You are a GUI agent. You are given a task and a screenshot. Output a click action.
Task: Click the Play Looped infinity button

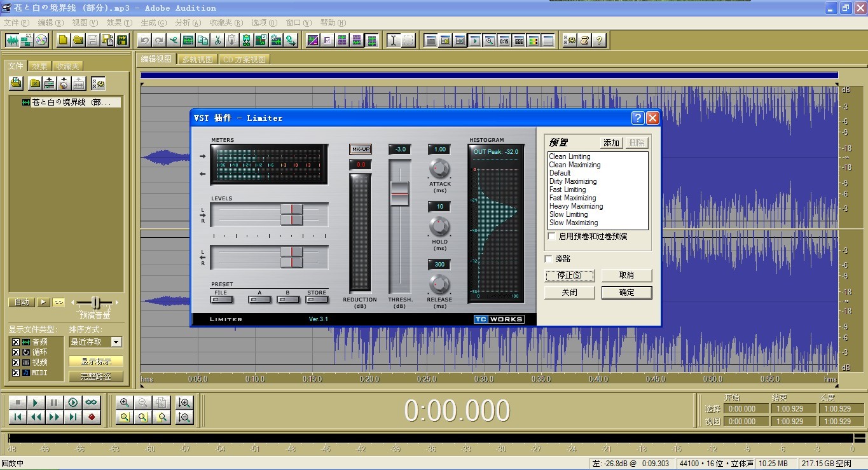click(92, 403)
